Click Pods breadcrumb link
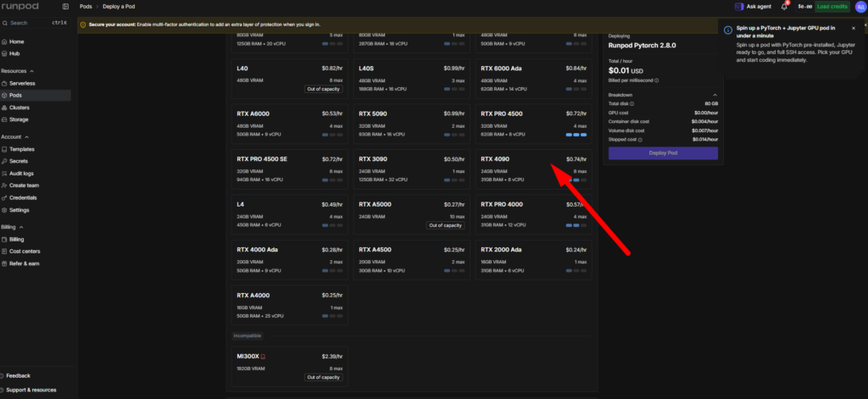 pos(86,7)
